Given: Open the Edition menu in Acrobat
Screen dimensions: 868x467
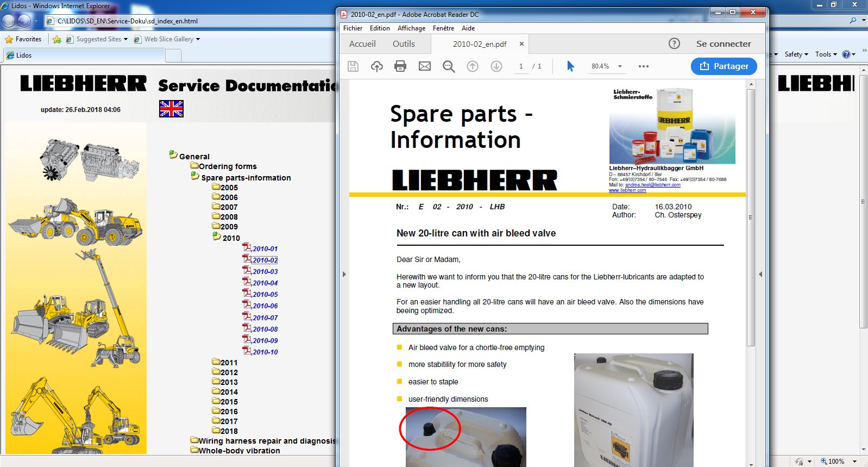Looking at the screenshot, I should [380, 28].
